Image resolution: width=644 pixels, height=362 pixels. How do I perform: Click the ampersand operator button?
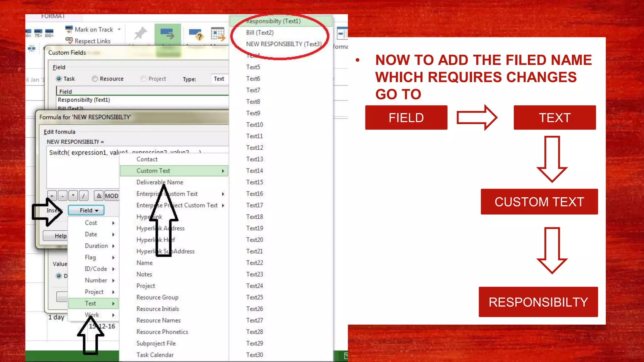coord(99,196)
